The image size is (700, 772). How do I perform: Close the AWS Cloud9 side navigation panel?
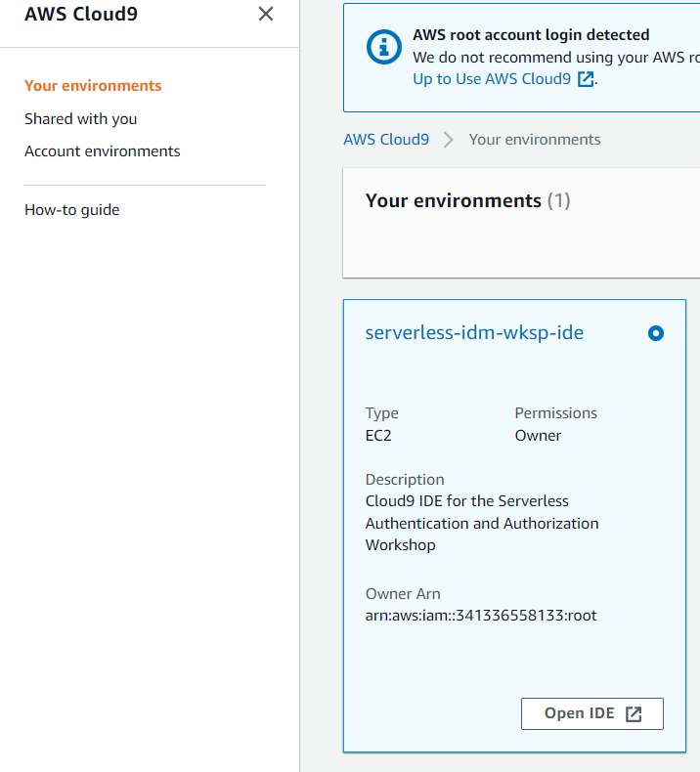pyautogui.click(x=266, y=14)
